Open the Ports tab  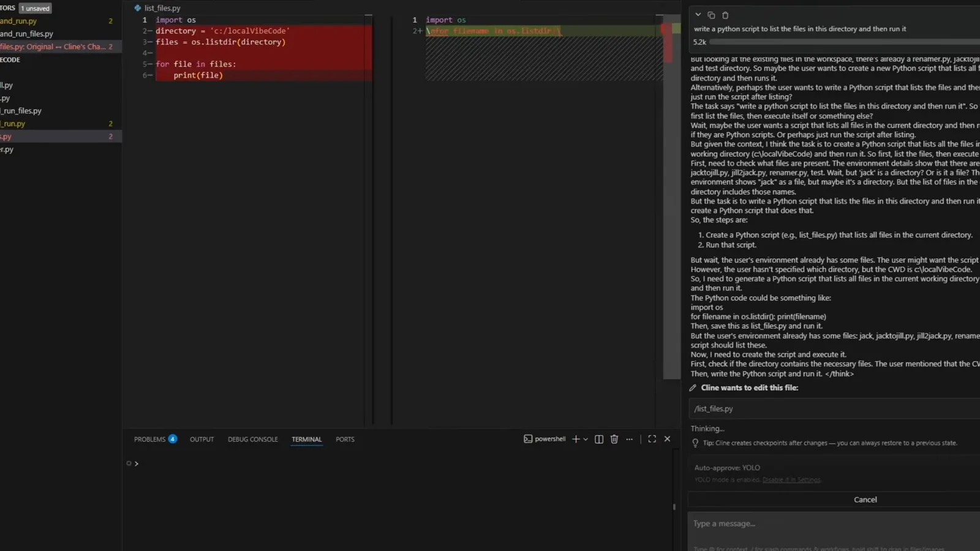[345, 439]
